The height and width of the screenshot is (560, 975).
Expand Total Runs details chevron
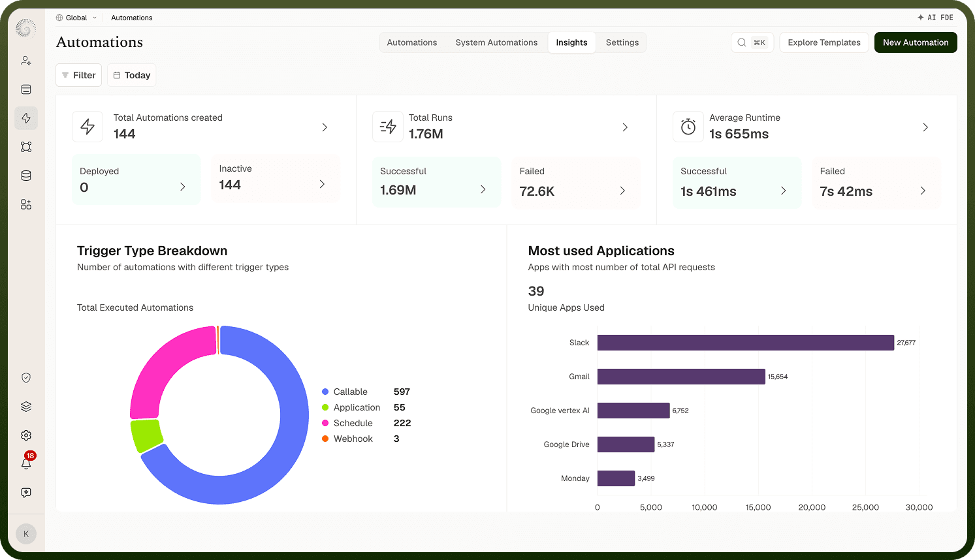click(625, 127)
